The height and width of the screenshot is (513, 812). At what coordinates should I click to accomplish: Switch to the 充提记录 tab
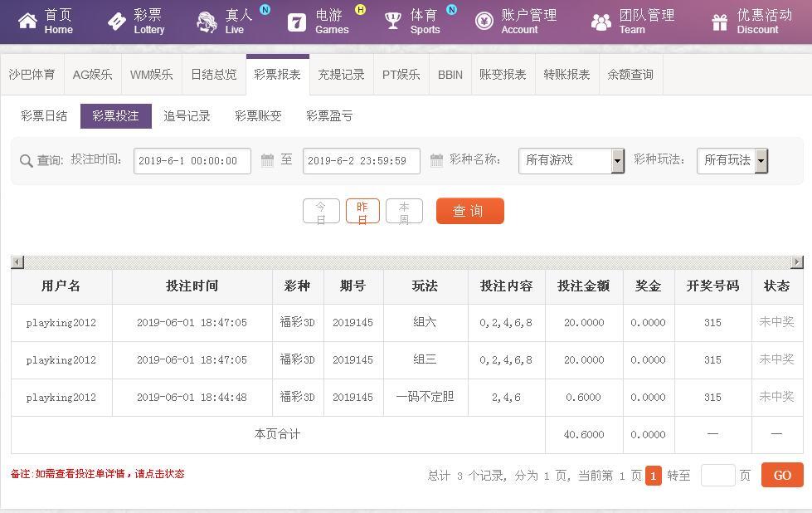tap(341, 75)
